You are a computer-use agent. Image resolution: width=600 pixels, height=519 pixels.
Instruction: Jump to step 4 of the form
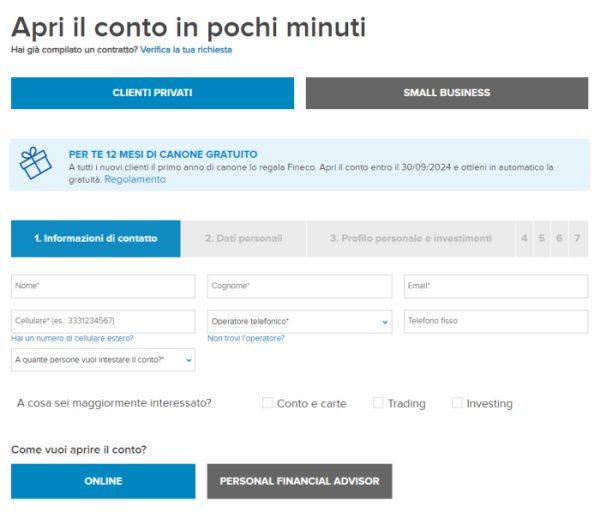pyautogui.click(x=524, y=239)
